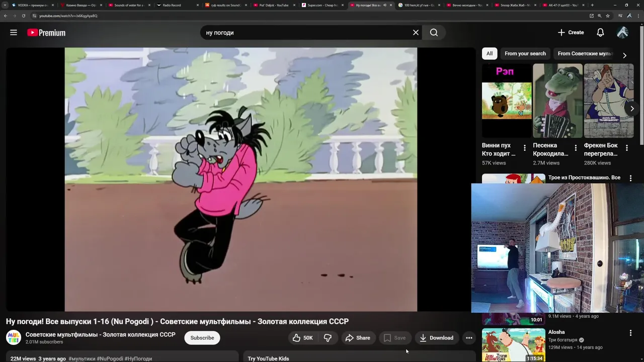Click the Download button
Image resolution: width=644 pixels, height=362 pixels.
436,338
